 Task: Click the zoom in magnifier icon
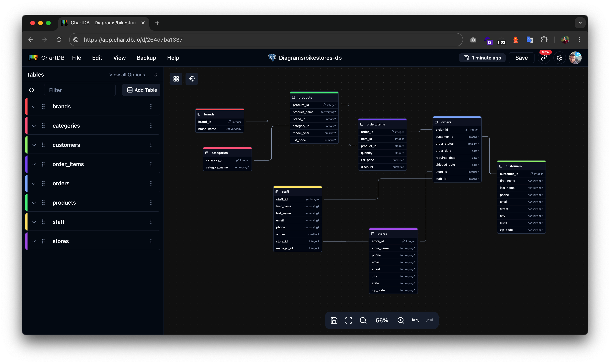[x=401, y=320]
